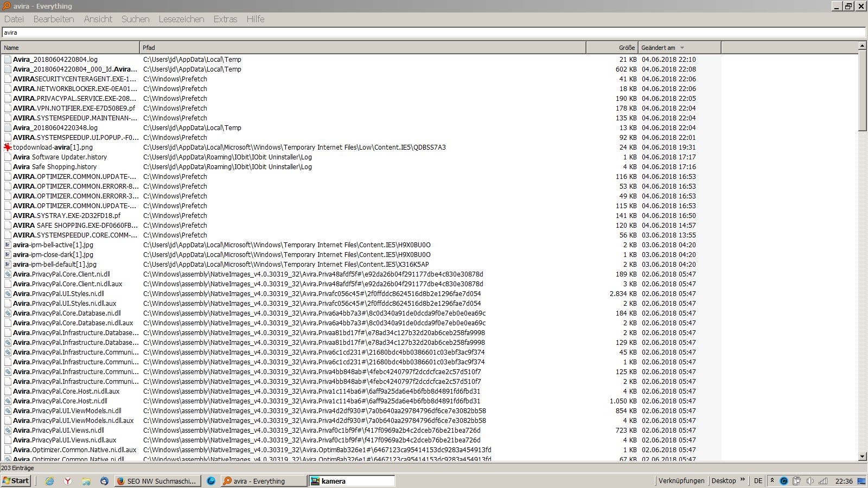Click the red icon of topdownload-avira[1].png
Image resolution: width=868 pixels, height=488 pixels.
8,147
